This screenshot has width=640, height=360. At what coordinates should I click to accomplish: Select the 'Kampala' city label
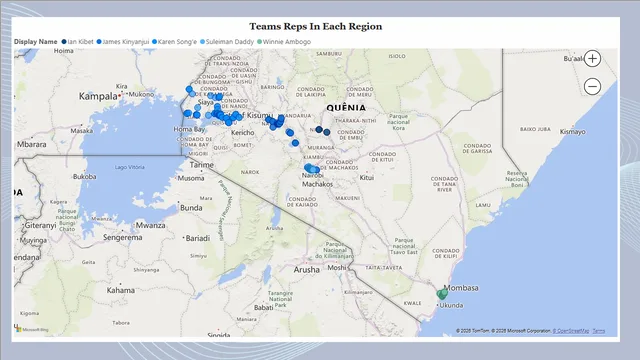click(x=98, y=96)
